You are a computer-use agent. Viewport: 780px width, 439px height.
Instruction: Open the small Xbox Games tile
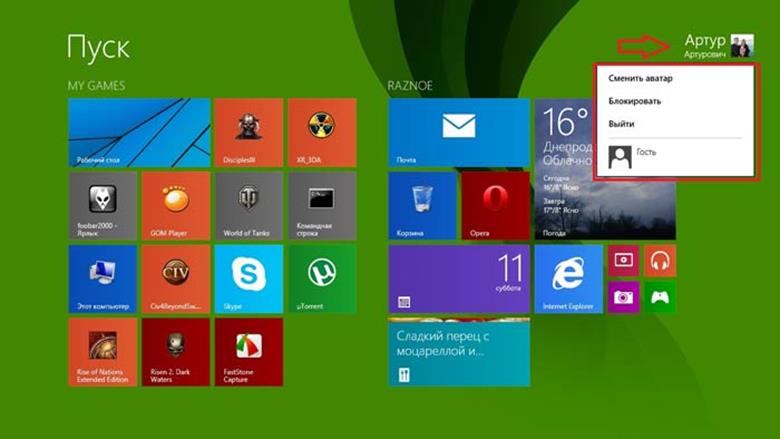660,297
